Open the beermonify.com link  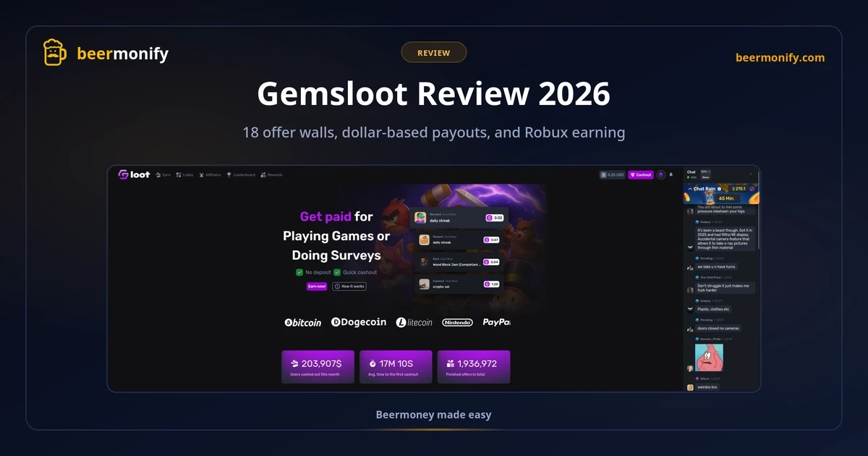(780, 58)
